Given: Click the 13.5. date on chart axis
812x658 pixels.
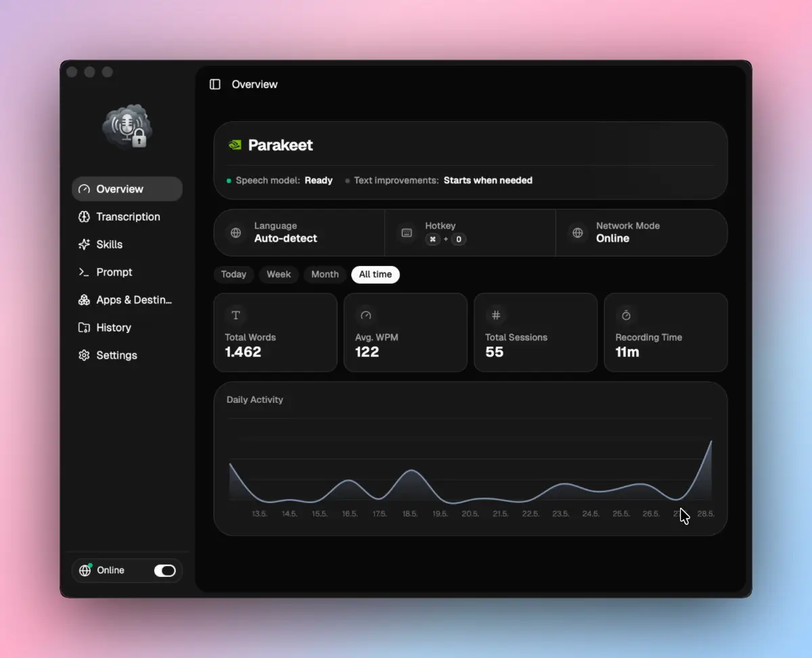Looking at the screenshot, I should pos(259,514).
